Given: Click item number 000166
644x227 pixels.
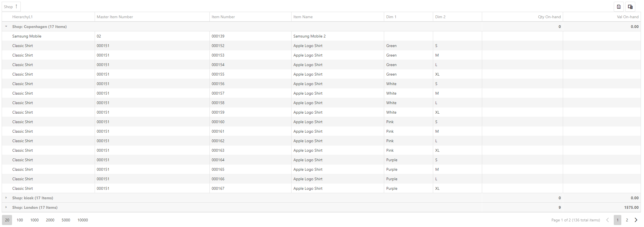Looking at the screenshot, I should tap(218, 179).
